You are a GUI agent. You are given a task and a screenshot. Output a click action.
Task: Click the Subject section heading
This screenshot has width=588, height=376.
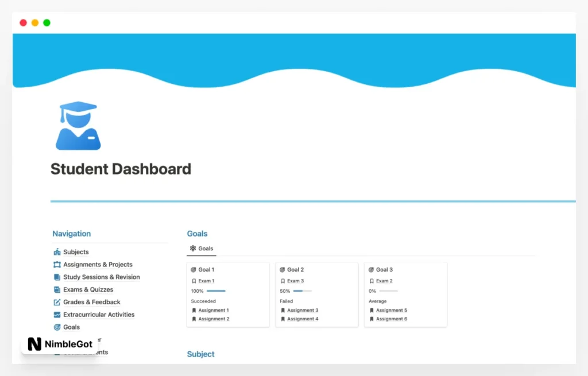tap(200, 354)
